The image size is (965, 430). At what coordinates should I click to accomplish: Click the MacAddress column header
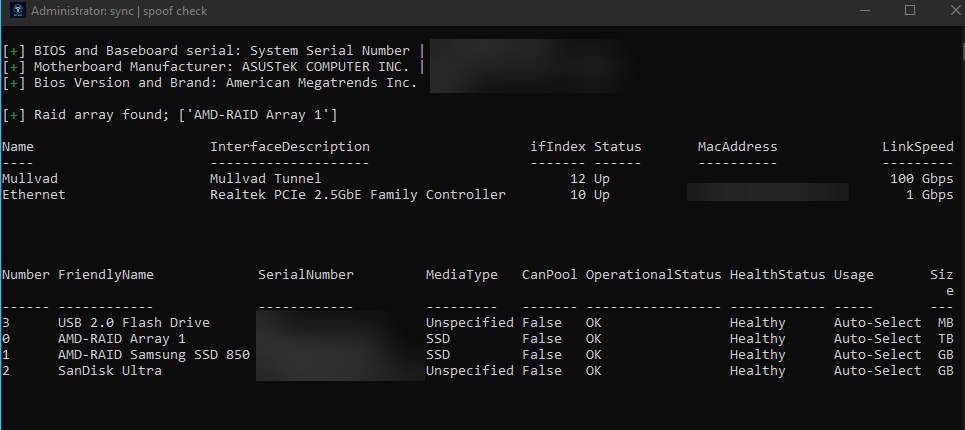[737, 147]
